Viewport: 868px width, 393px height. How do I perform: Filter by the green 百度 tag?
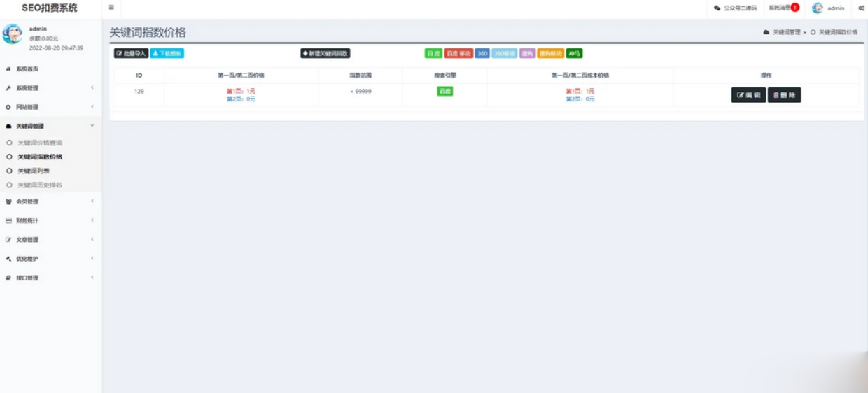pyautogui.click(x=433, y=53)
